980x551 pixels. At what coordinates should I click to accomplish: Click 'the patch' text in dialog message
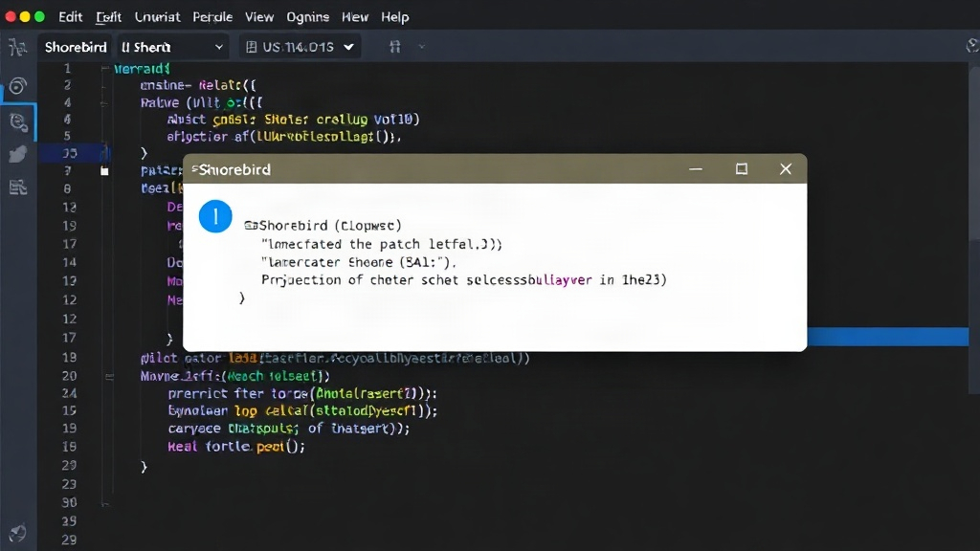coord(385,244)
